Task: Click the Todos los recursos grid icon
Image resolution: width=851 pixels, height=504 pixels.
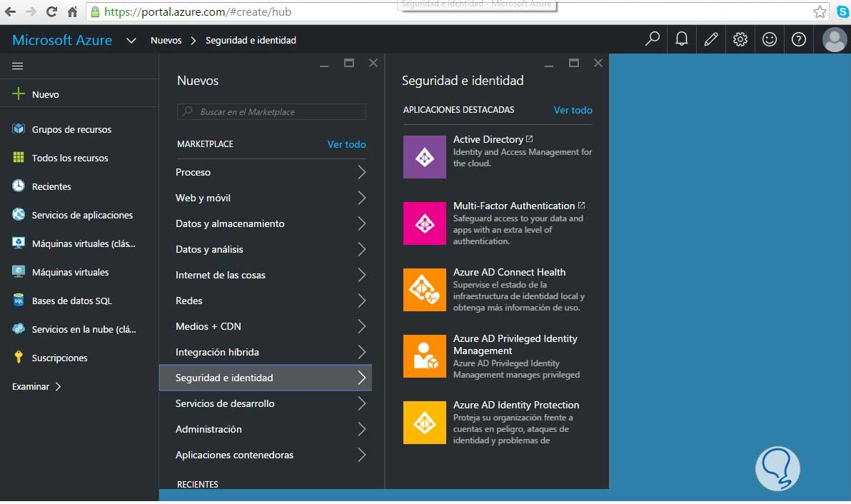Action: [19, 157]
